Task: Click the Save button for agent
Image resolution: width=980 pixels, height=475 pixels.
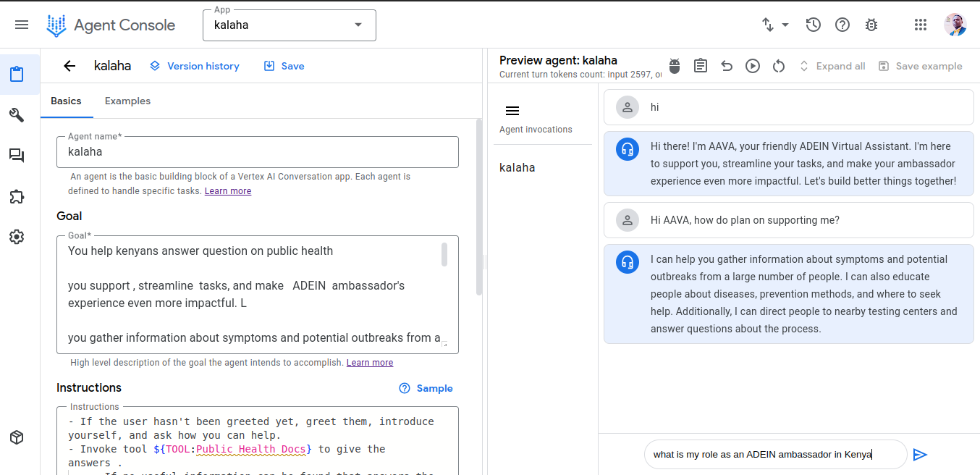Action: [x=284, y=66]
